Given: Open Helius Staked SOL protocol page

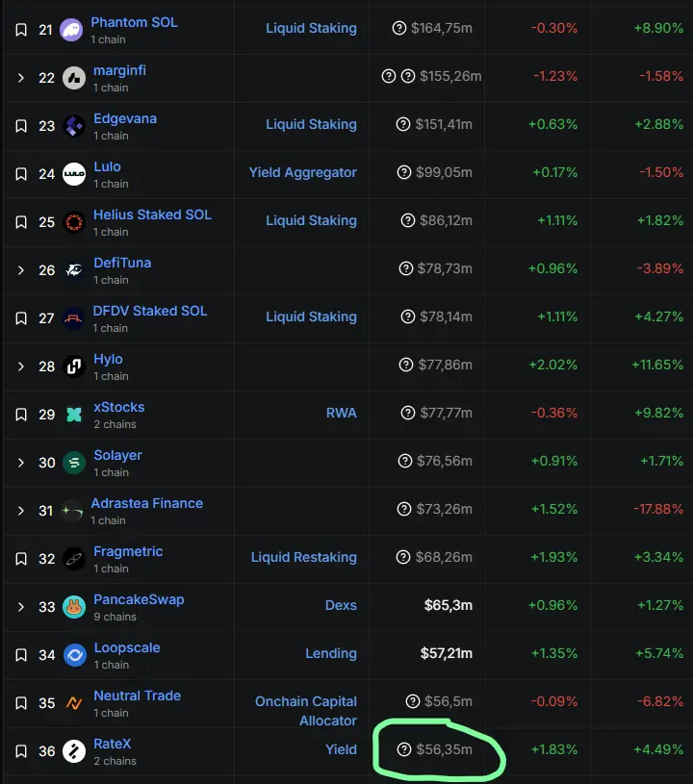Looking at the screenshot, I should pos(153,215).
